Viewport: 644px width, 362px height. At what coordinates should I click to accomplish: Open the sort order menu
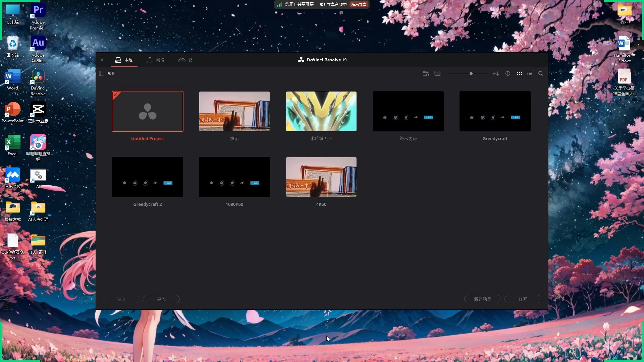[x=496, y=74]
